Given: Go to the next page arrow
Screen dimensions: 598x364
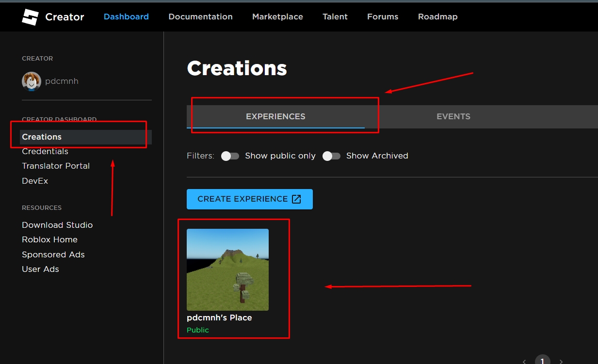Looking at the screenshot, I should [561, 361].
